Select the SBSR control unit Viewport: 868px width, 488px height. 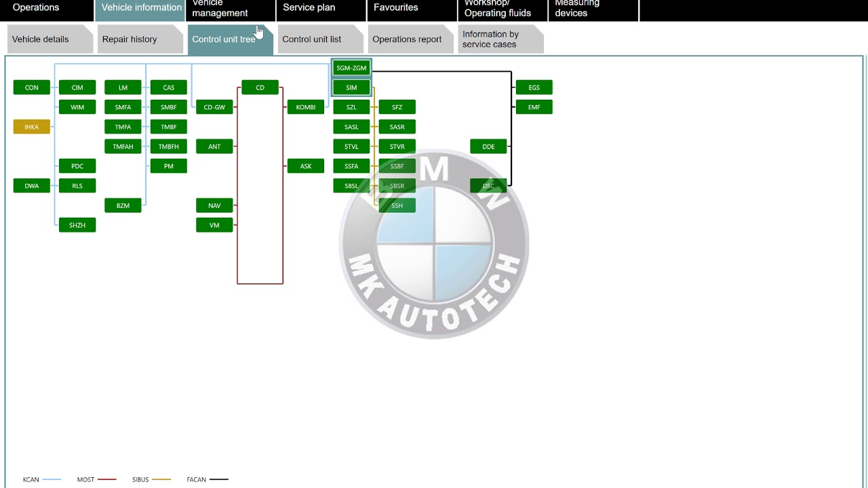tap(397, 186)
